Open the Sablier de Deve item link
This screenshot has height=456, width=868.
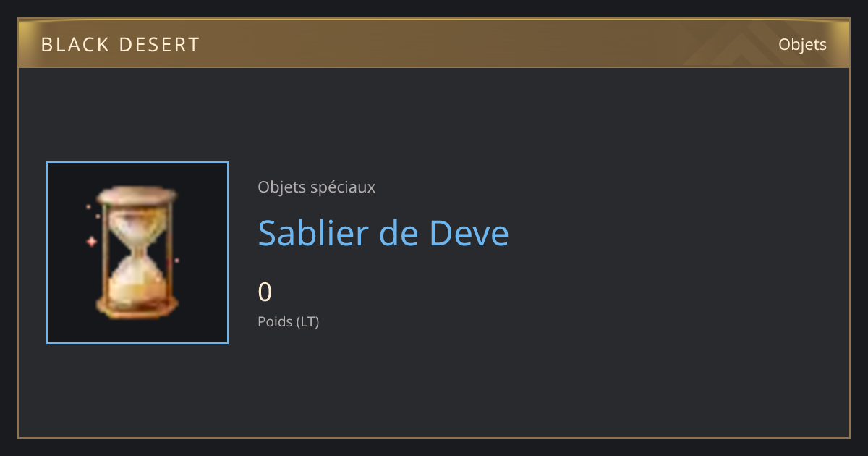383,233
